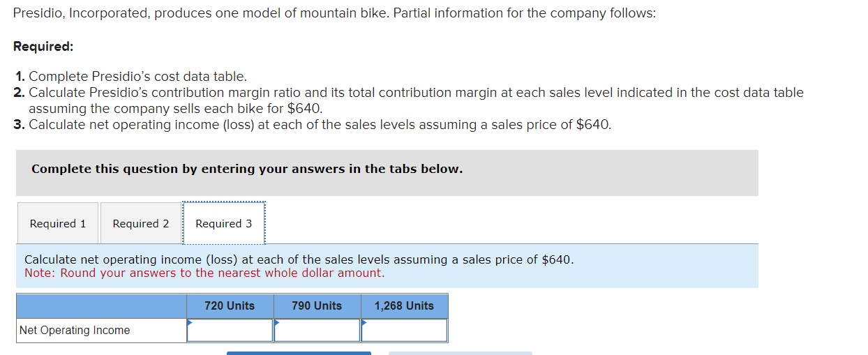
Task: Select the Required 3 tab
Action: point(224,224)
